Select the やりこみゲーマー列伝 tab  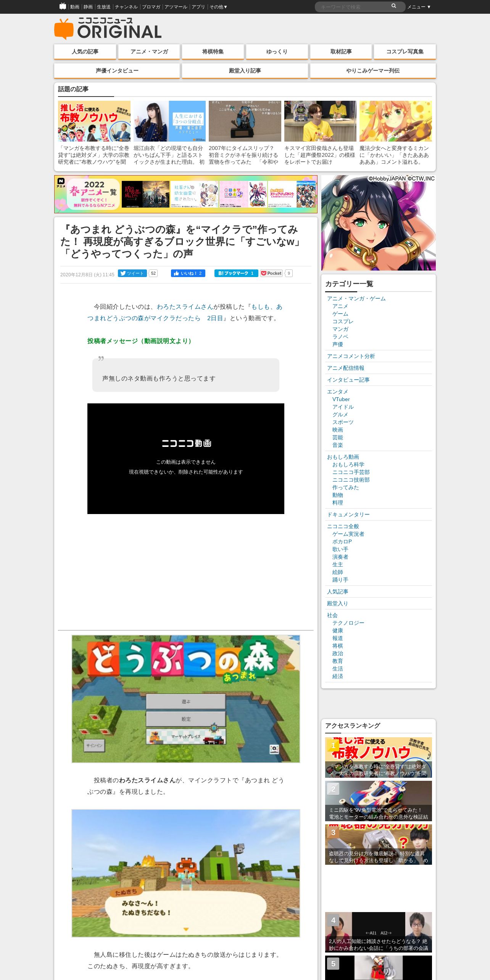tap(373, 71)
